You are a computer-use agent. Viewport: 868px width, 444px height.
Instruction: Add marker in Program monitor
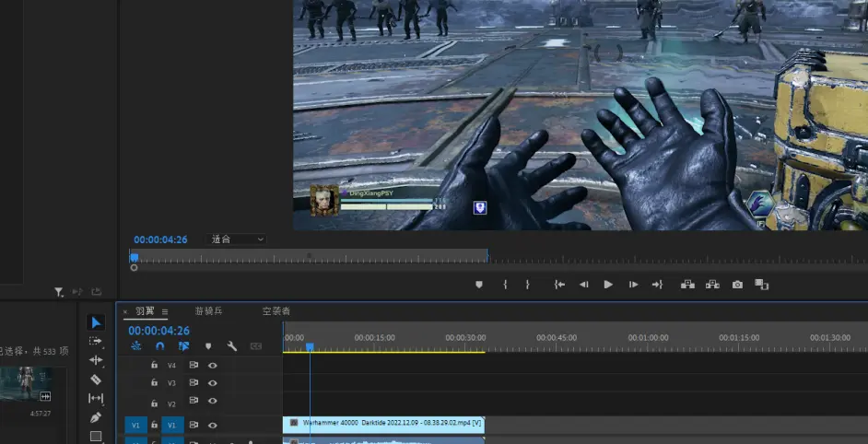click(x=479, y=285)
